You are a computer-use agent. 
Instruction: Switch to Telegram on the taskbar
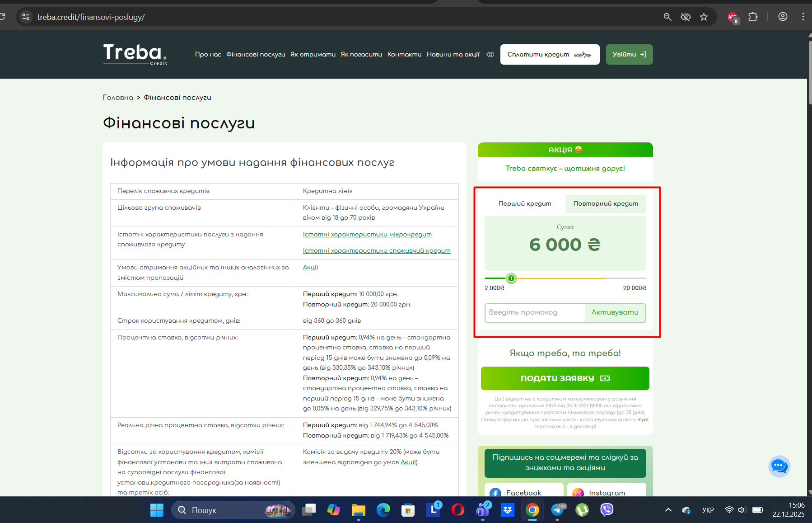coord(557,510)
